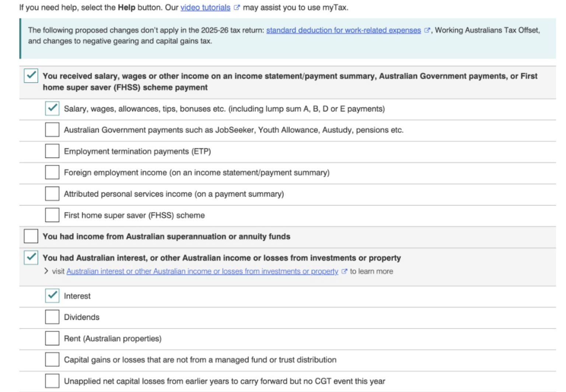Click 'You had income from Australian superannuation' heading
This screenshot has height=392, width=566.
coord(167,237)
